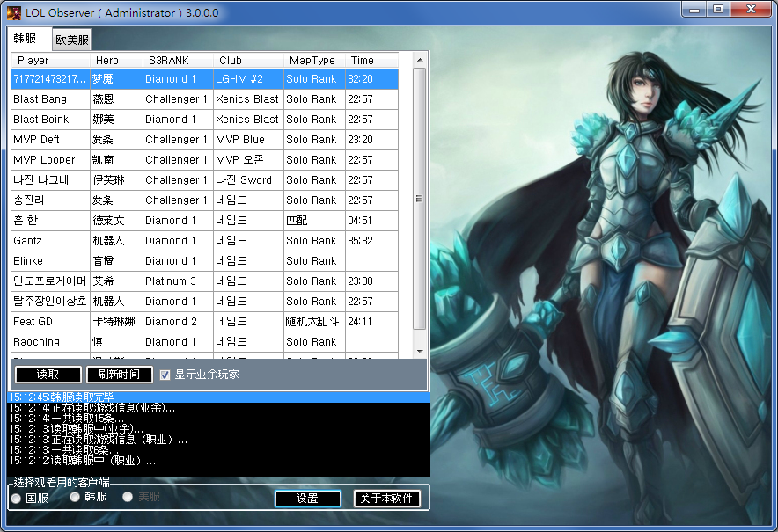Select log line 15:12:13 一共读取6条
Viewport: 778px width, 532px height.
(x=219, y=450)
